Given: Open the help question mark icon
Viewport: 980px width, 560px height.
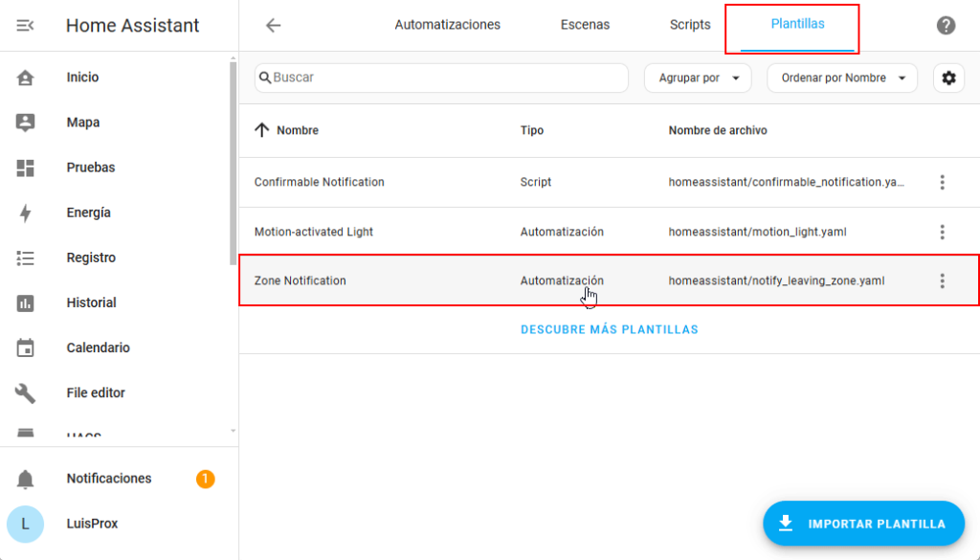Looking at the screenshot, I should click(946, 26).
